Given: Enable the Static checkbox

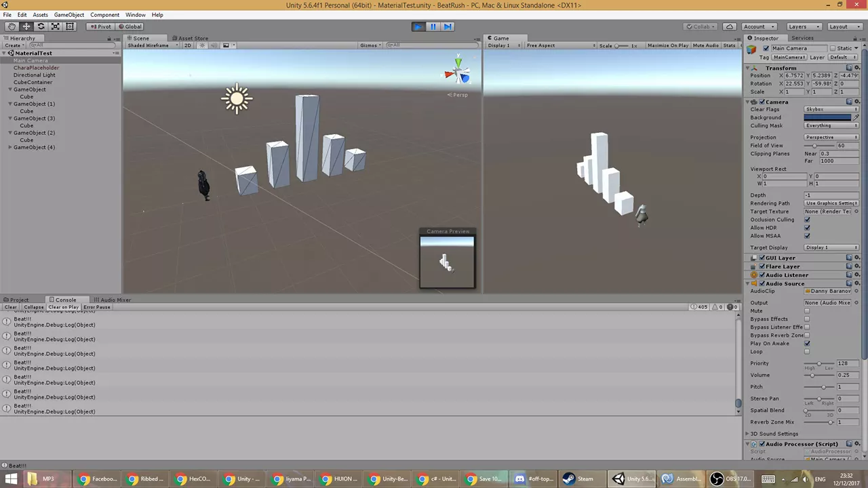Looking at the screenshot, I should coord(833,49).
